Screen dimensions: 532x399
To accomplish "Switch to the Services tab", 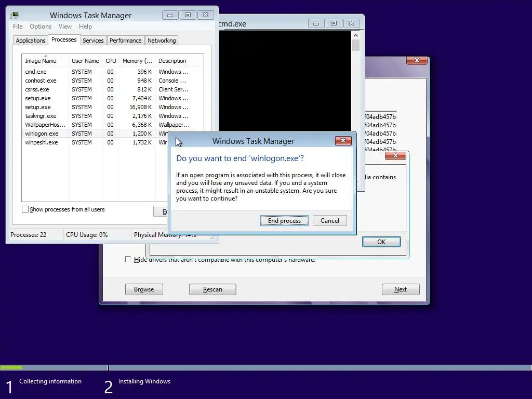I will pos(93,41).
